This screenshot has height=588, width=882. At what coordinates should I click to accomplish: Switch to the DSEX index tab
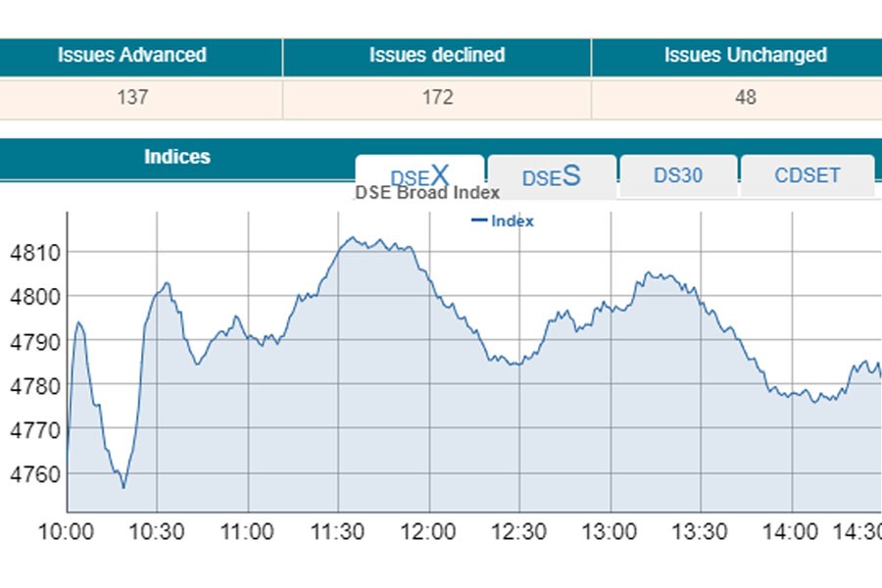419,176
